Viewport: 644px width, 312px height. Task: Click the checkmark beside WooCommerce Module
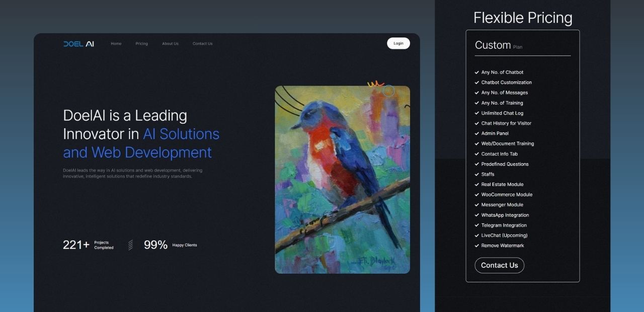pos(477,195)
